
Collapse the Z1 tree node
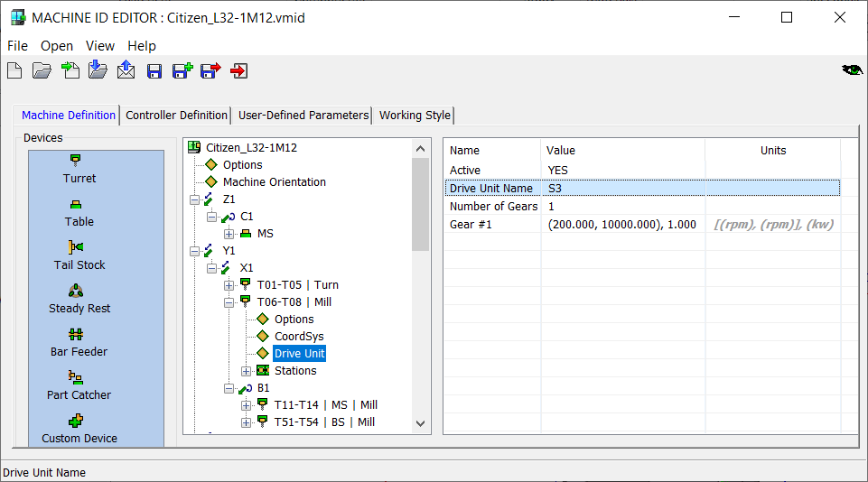pos(194,199)
